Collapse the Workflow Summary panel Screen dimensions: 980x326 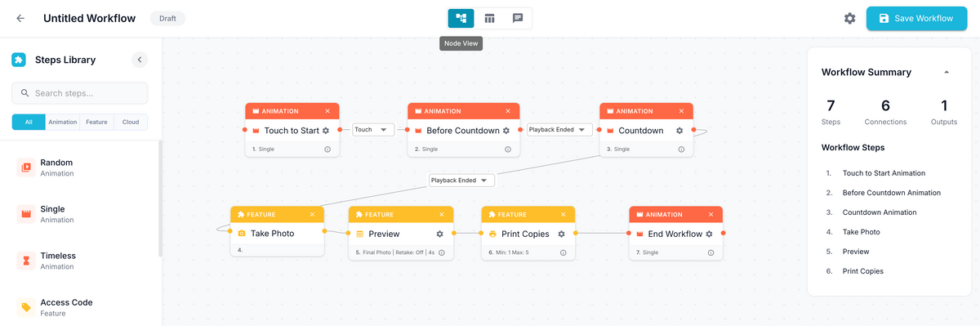point(947,72)
